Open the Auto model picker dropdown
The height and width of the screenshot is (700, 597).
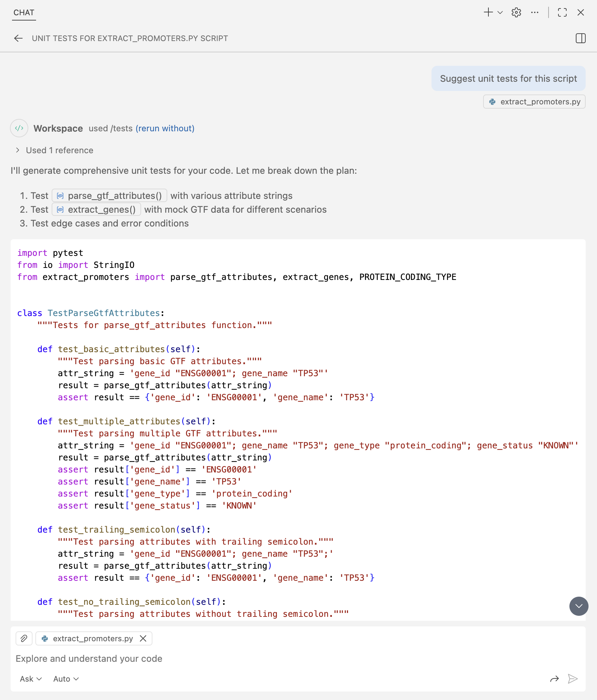coord(66,679)
